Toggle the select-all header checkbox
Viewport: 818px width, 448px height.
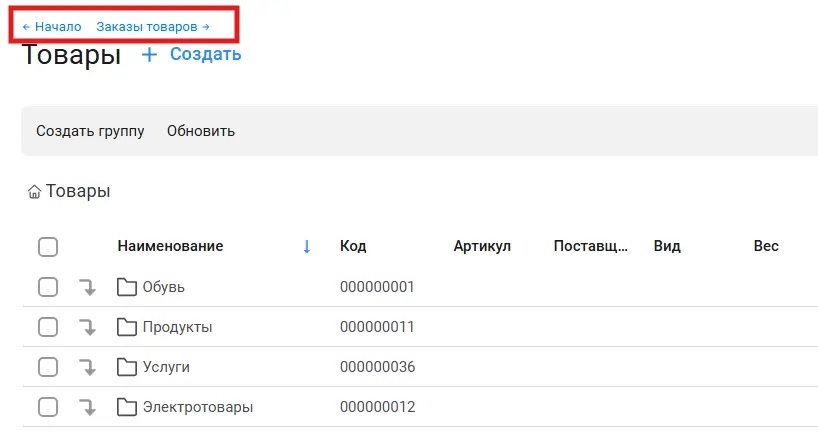(x=48, y=247)
